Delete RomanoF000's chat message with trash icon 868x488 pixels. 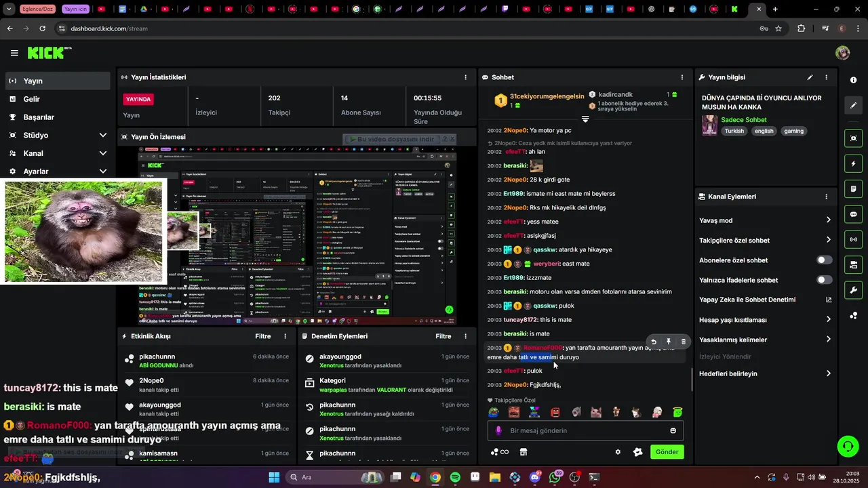[x=683, y=342]
